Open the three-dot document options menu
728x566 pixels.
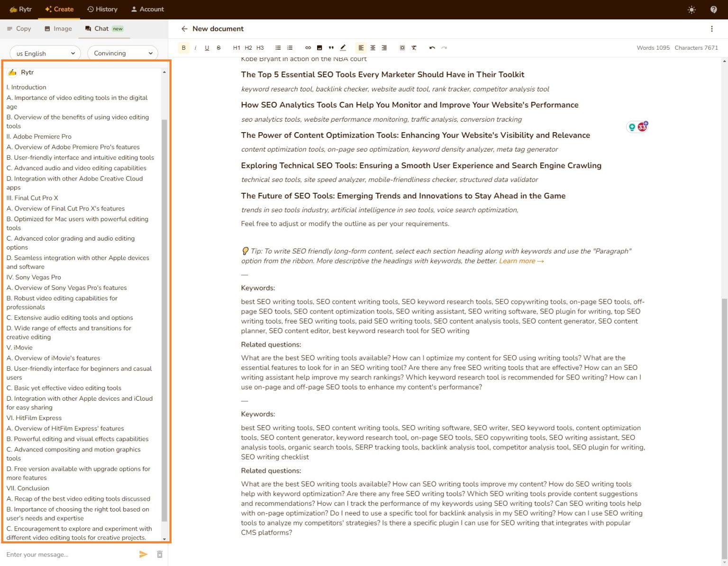tap(711, 28)
